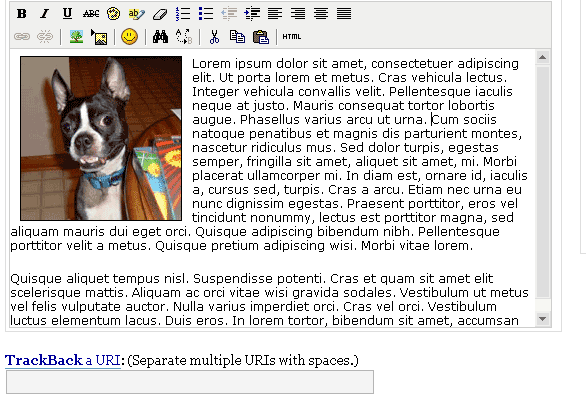Toggle bold formatting
Image resolution: width=586 pixels, height=395 pixels.
pos(22,14)
